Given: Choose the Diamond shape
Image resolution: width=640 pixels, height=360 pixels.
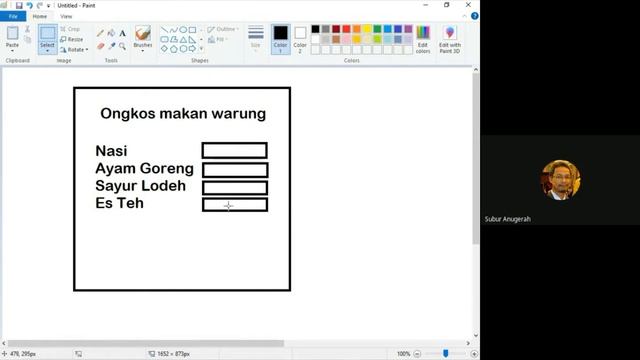Looking at the screenshot, I should click(x=164, y=49).
